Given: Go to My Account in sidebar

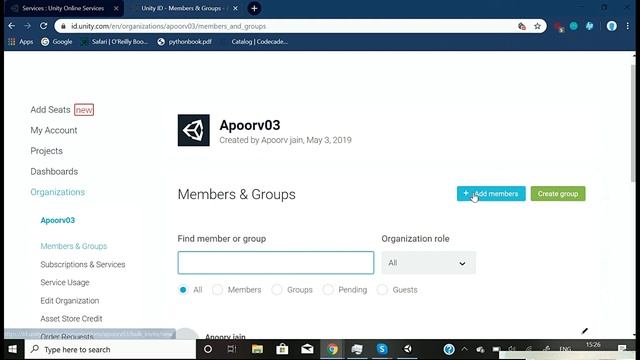Looking at the screenshot, I should (x=53, y=130).
